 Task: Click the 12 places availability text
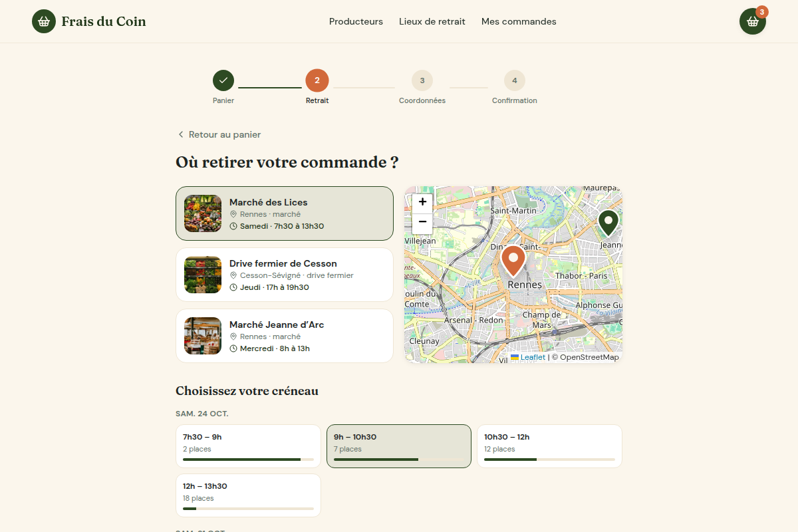tap(499, 449)
